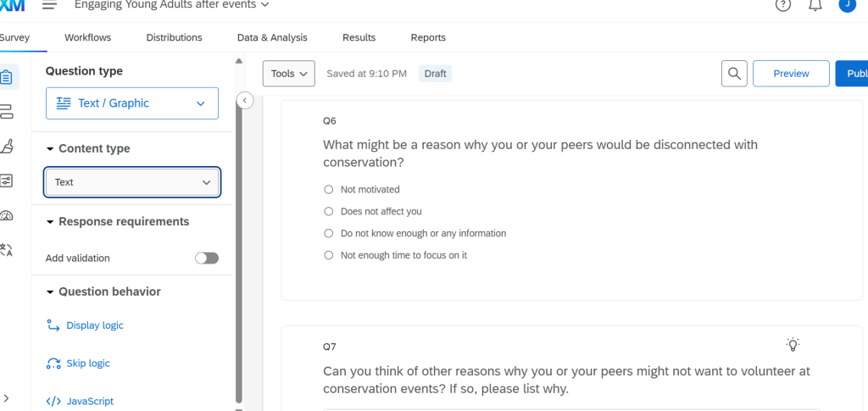
Task: Click the survey builder clipboard icon
Action: pyautogui.click(x=7, y=77)
